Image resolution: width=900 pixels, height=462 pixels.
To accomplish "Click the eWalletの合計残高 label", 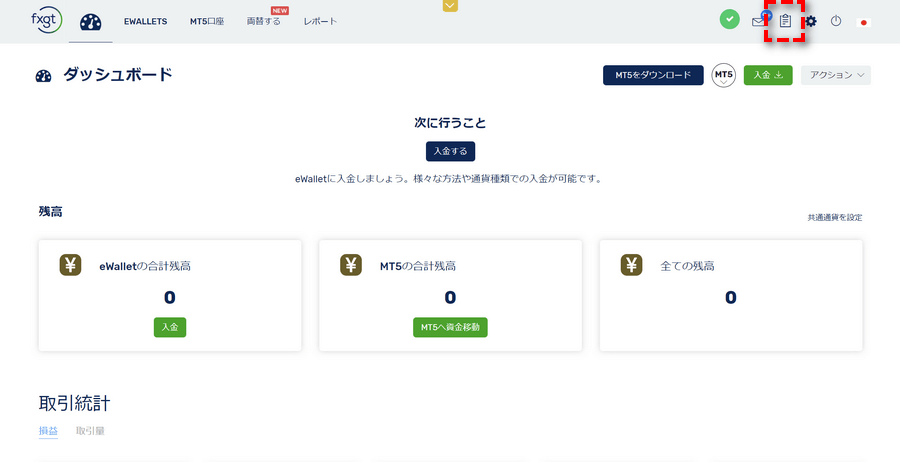I will coord(145,266).
